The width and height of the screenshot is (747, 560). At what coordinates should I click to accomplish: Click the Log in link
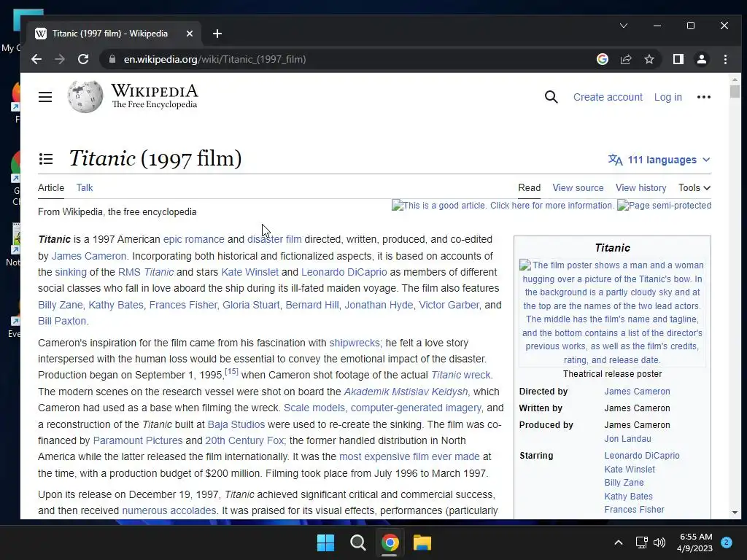[x=668, y=97]
